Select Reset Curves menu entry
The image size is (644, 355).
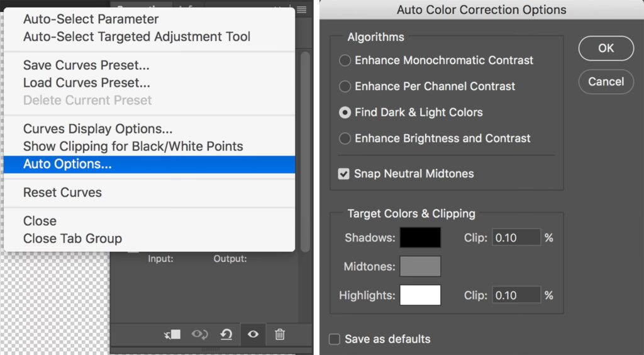(62, 193)
